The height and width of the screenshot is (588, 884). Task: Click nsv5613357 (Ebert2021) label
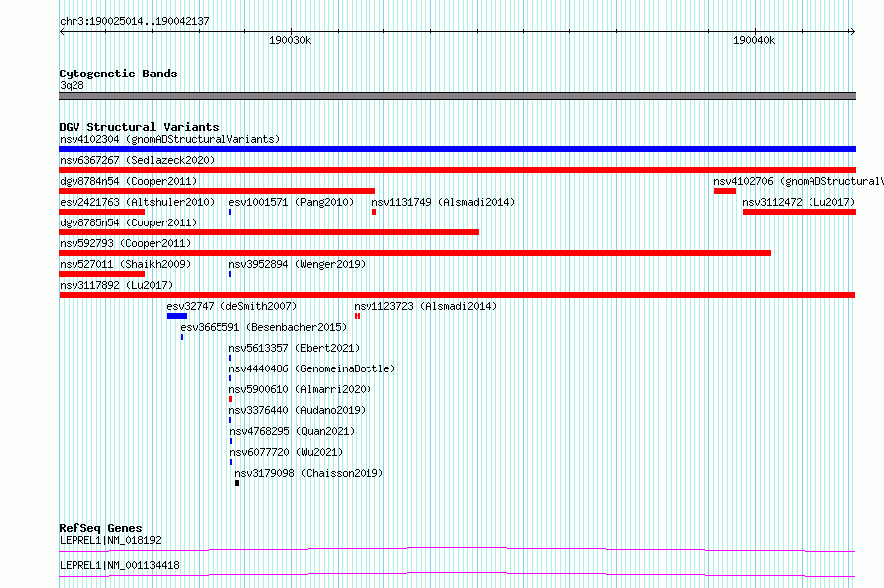[294, 348]
